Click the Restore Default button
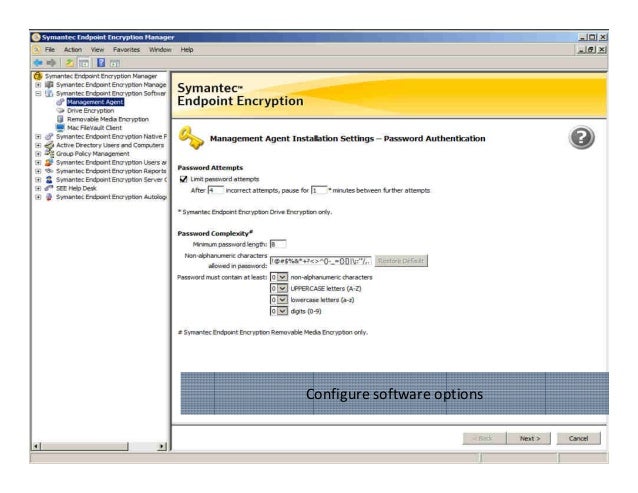Viewport: 638px width, 493px height. coord(401,261)
